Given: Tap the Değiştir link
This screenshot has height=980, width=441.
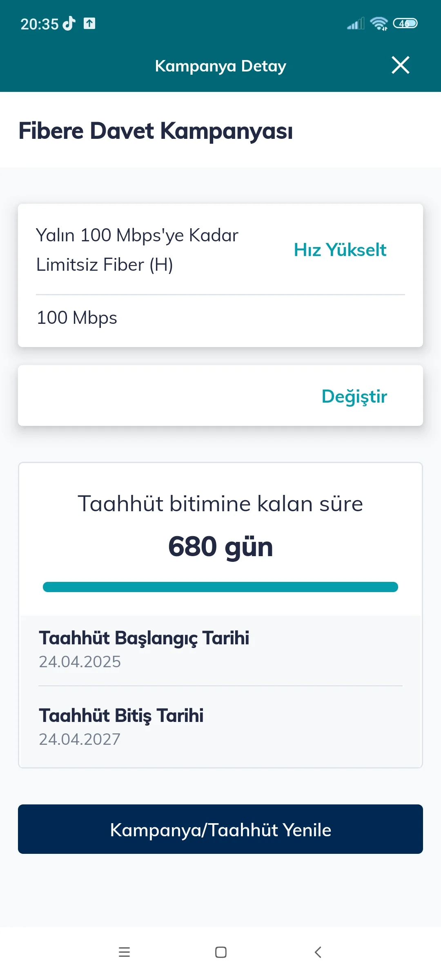Looking at the screenshot, I should (354, 396).
